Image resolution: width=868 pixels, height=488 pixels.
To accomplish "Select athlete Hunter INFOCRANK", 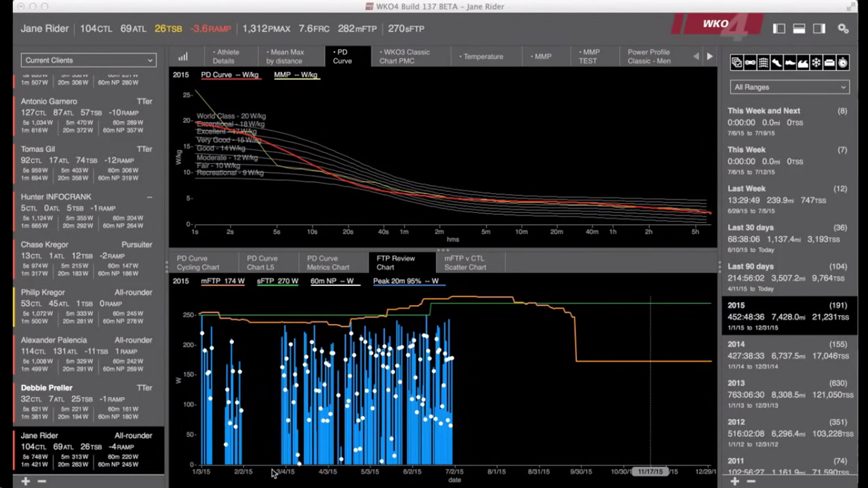I will 88,211.
